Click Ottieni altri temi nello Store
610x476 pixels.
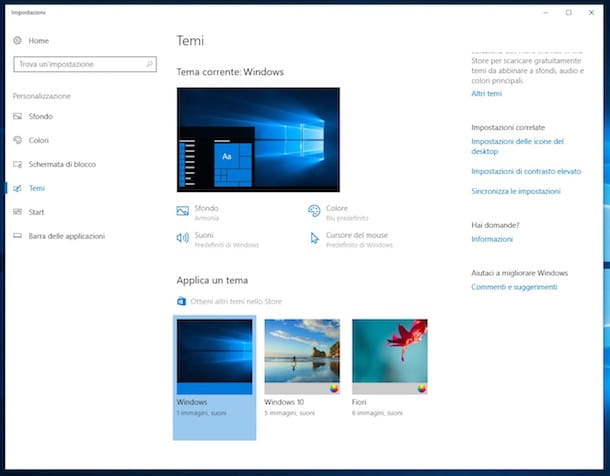click(236, 301)
